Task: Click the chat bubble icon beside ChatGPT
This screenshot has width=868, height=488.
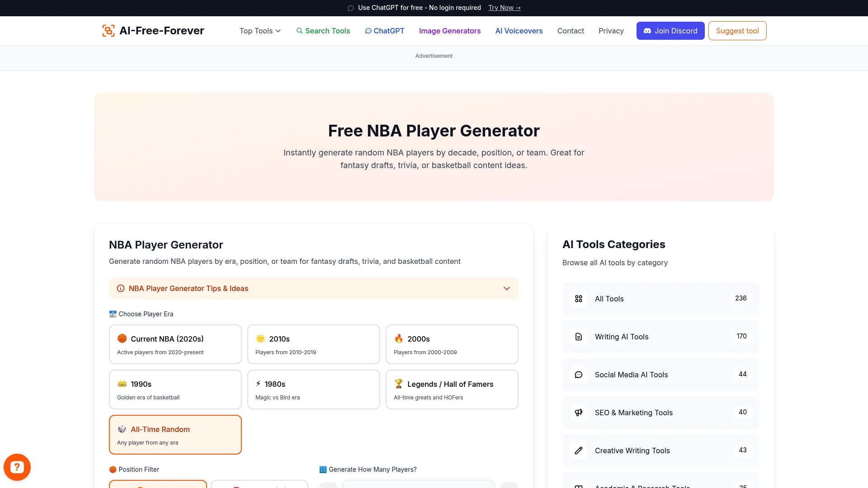Action: click(x=368, y=31)
